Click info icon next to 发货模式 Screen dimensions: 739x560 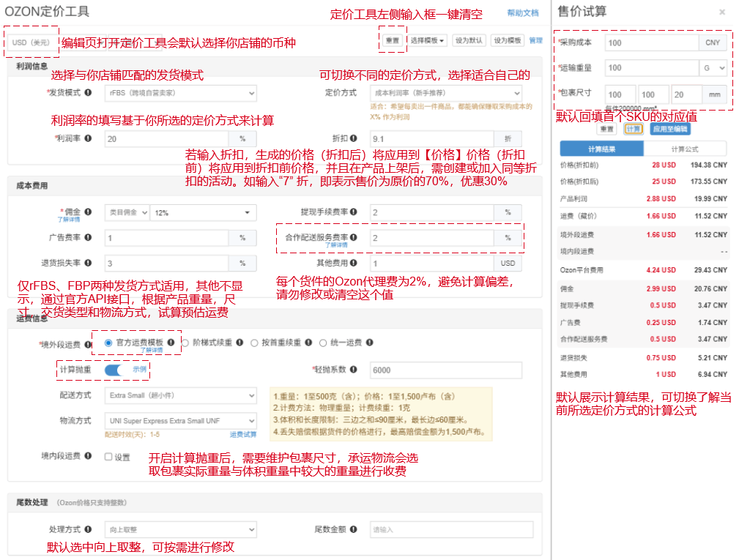pyautogui.click(x=89, y=93)
